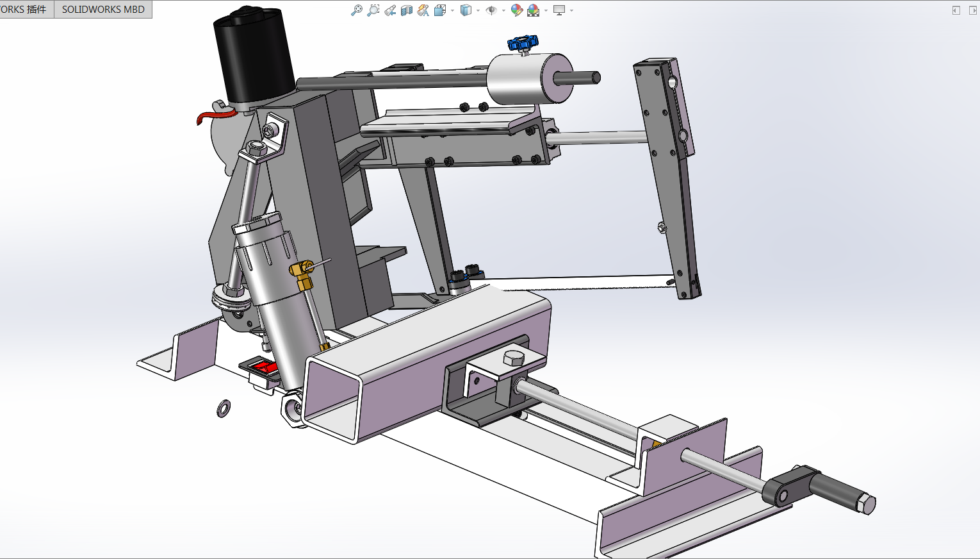980x559 pixels.
Task: Activate the Section View tool
Action: point(407,10)
